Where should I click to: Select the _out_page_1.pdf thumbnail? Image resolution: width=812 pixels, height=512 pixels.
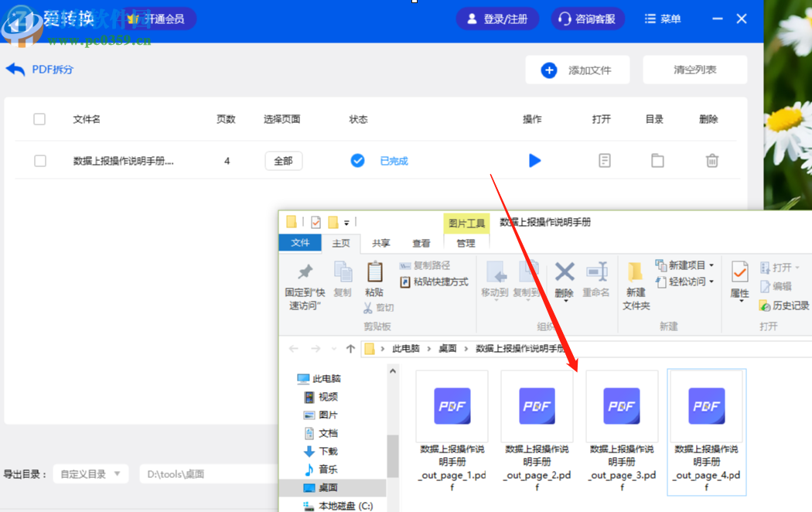(x=452, y=406)
